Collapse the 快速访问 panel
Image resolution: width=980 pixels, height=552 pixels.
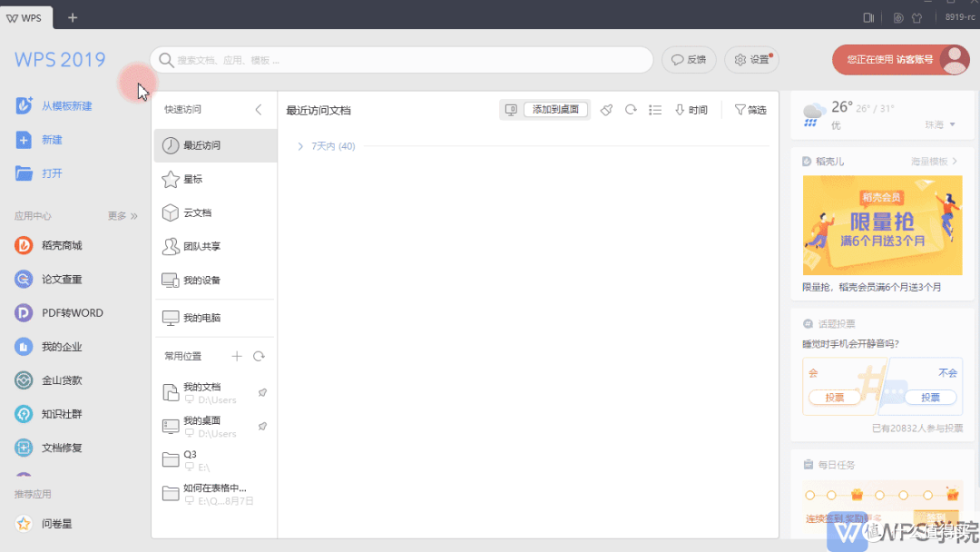[259, 109]
